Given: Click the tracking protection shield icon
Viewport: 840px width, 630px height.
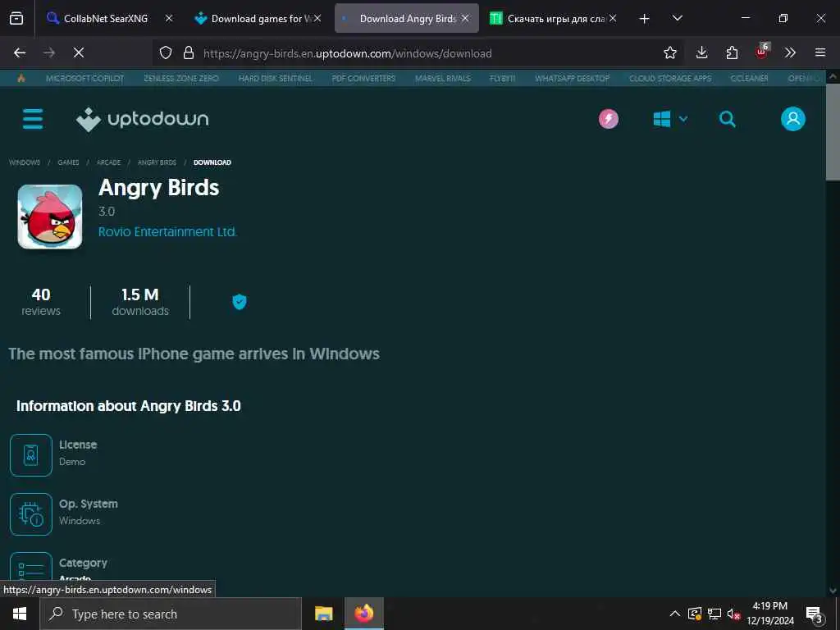Looking at the screenshot, I should click(166, 52).
